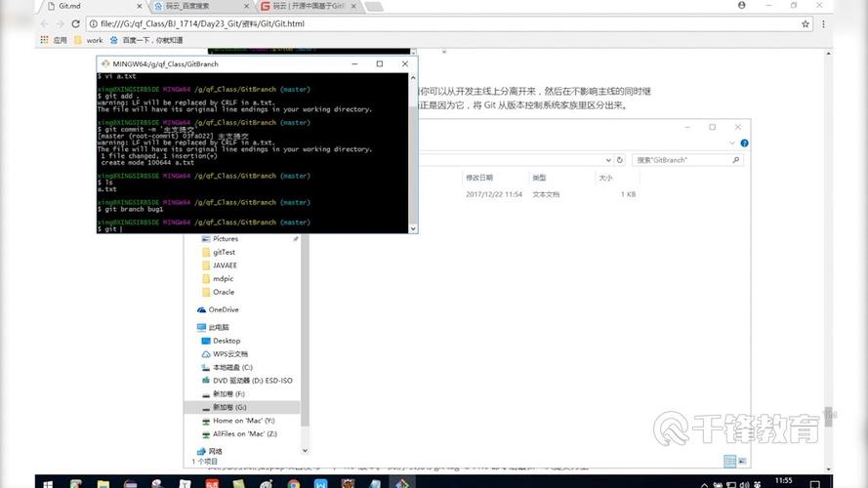Open File Explorer from the taskbar

(x=103, y=483)
